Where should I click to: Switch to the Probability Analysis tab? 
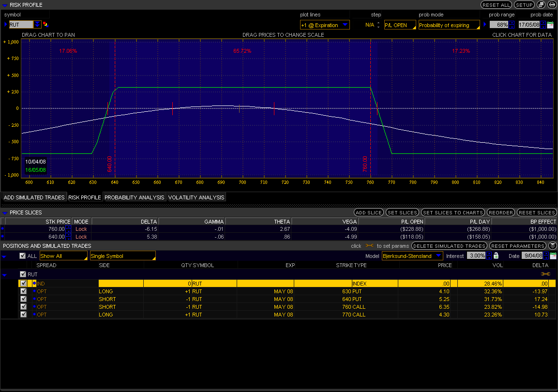(x=135, y=197)
